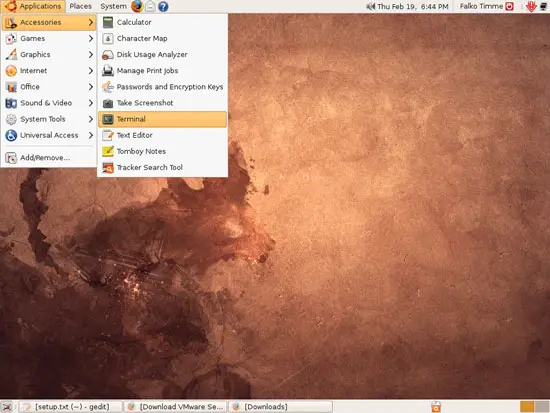Open the Help icon in top panel
Image resolution: width=550 pixels, height=413 pixels.
(x=163, y=6)
